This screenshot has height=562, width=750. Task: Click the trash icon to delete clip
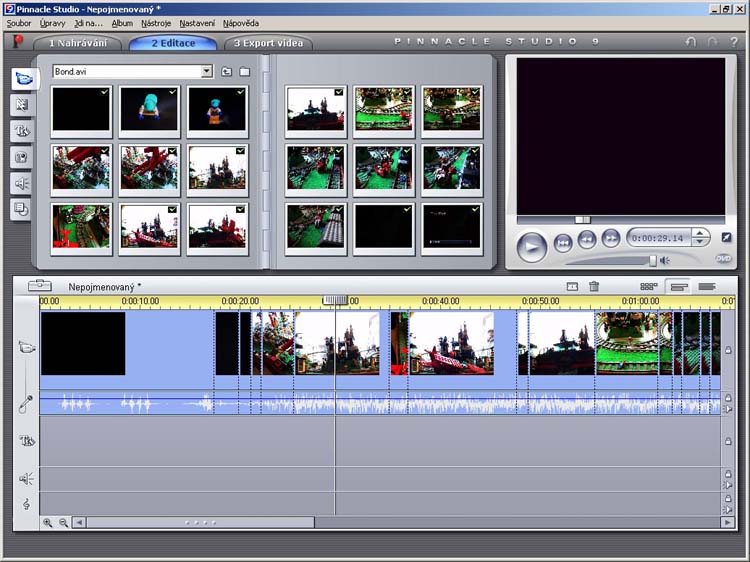[x=594, y=287]
